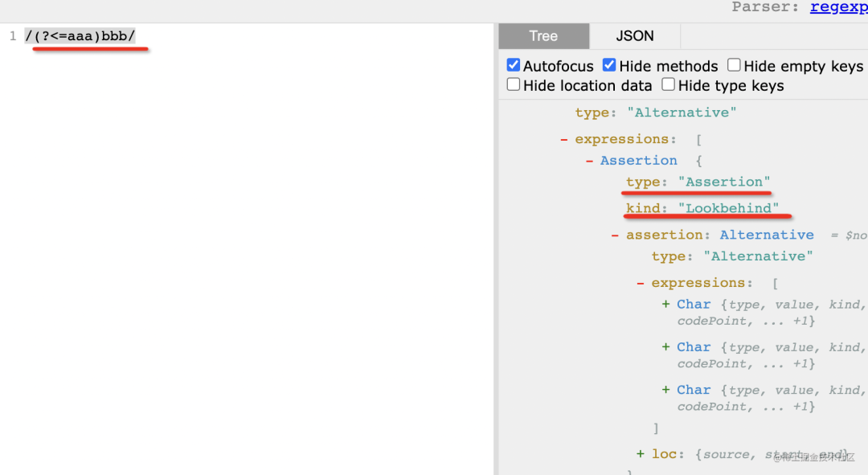Open the regexp parser link
The image size is (868, 475).
point(838,7)
